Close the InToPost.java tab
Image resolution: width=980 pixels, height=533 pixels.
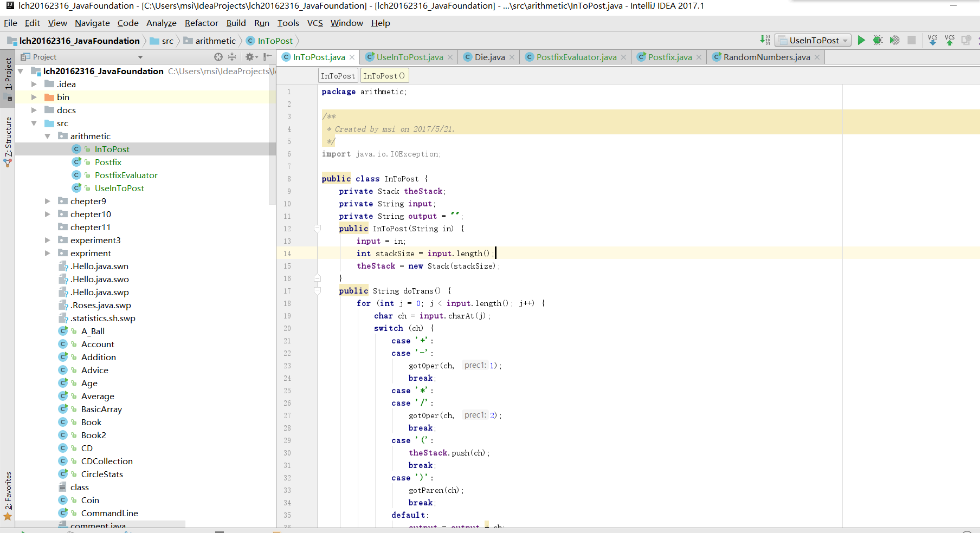352,57
